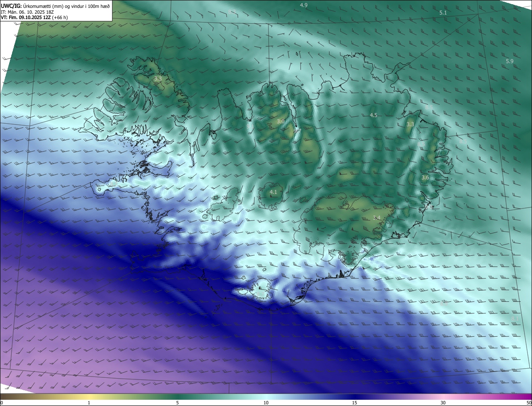Screen dimensions: 532x406
Task: Click the '10' label on the color scale
Action: coord(266,403)
